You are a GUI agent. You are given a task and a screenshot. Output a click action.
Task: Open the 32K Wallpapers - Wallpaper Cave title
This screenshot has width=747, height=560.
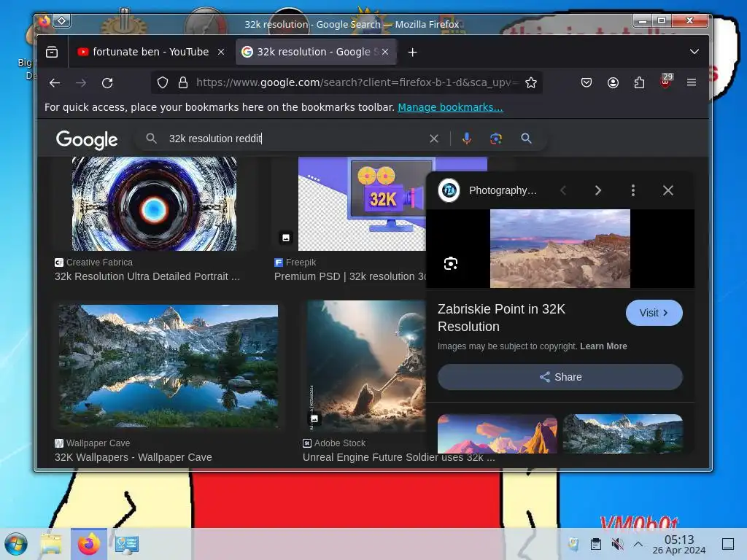[x=133, y=458]
